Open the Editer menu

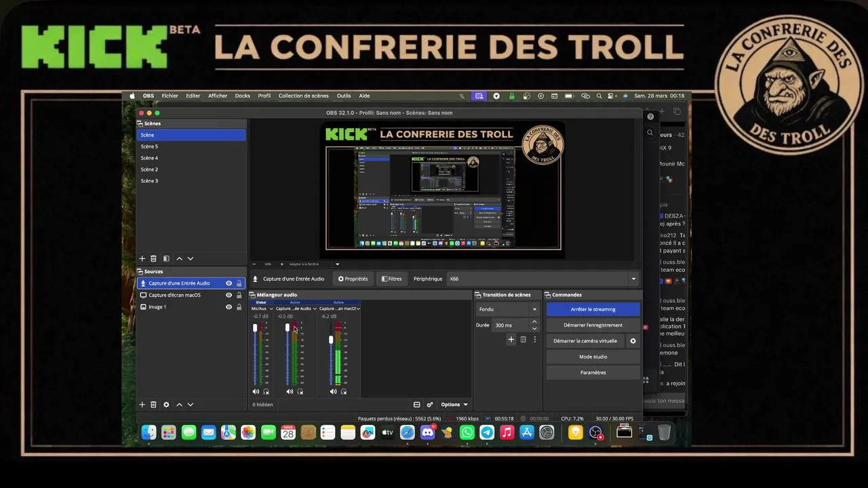pos(193,96)
